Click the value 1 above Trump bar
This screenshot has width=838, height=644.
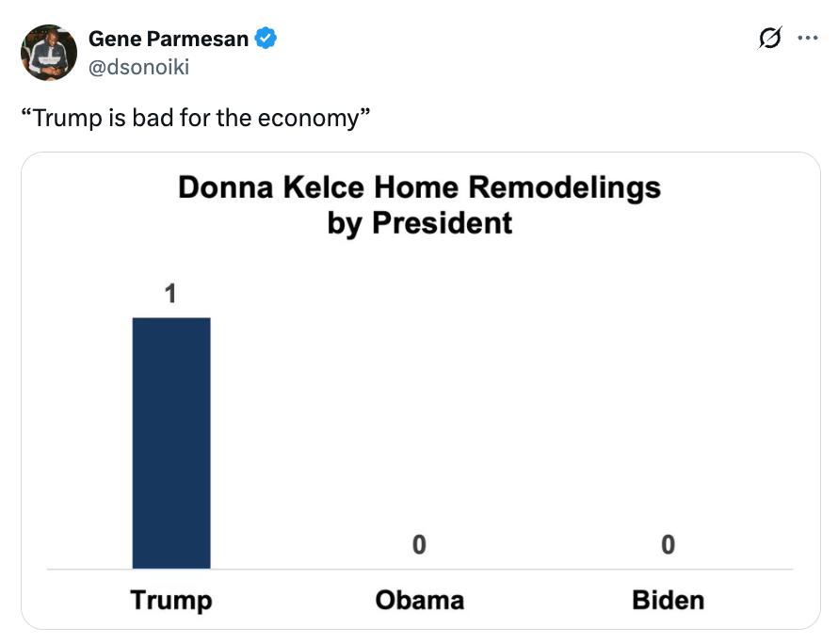pos(170,295)
